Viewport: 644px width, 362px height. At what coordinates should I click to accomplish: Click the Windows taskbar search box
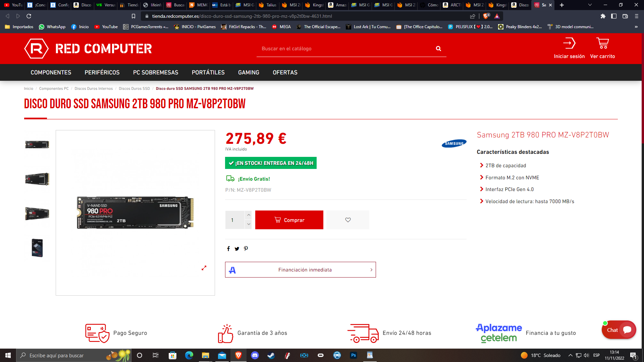74,355
